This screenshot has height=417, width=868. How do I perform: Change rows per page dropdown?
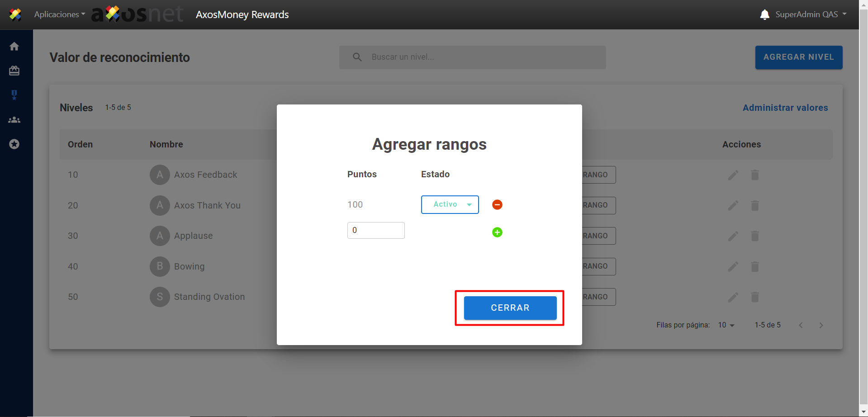coord(726,325)
